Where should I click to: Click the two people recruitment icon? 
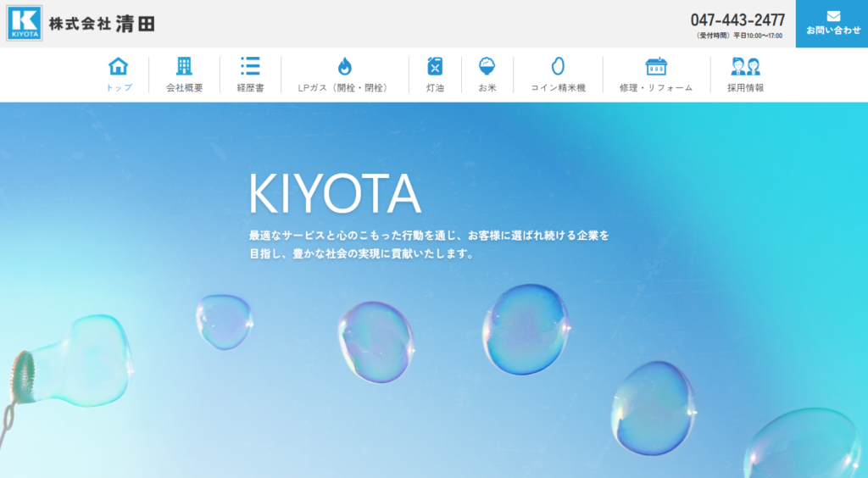tap(746, 66)
